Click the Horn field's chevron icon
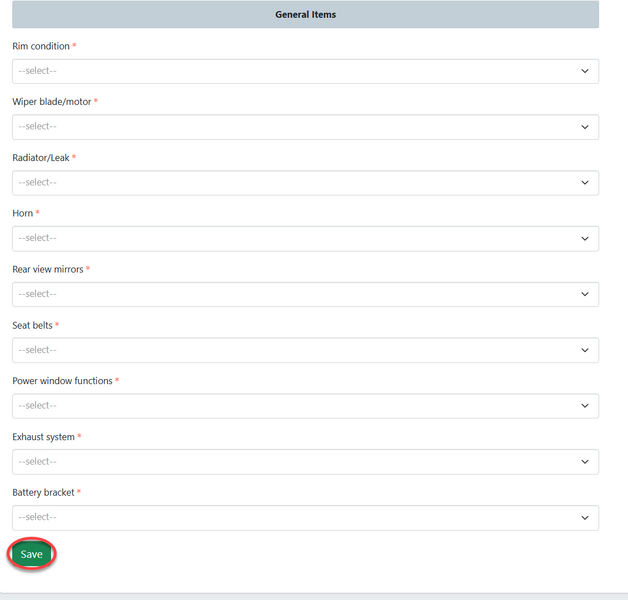Image resolution: width=628 pixels, height=600 pixels. [x=585, y=238]
